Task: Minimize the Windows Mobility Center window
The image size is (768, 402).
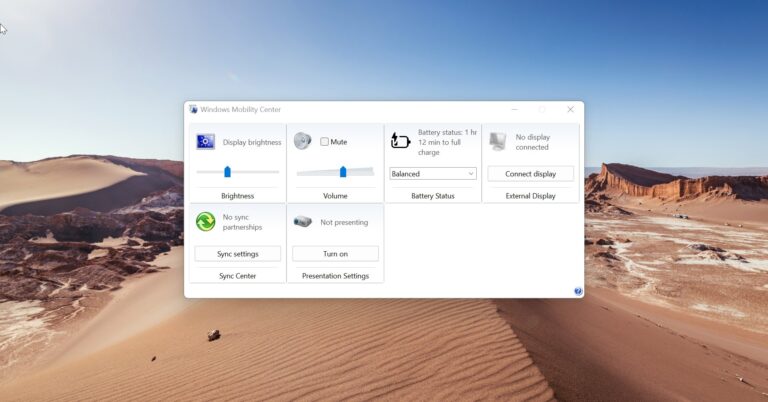Action: click(515, 109)
